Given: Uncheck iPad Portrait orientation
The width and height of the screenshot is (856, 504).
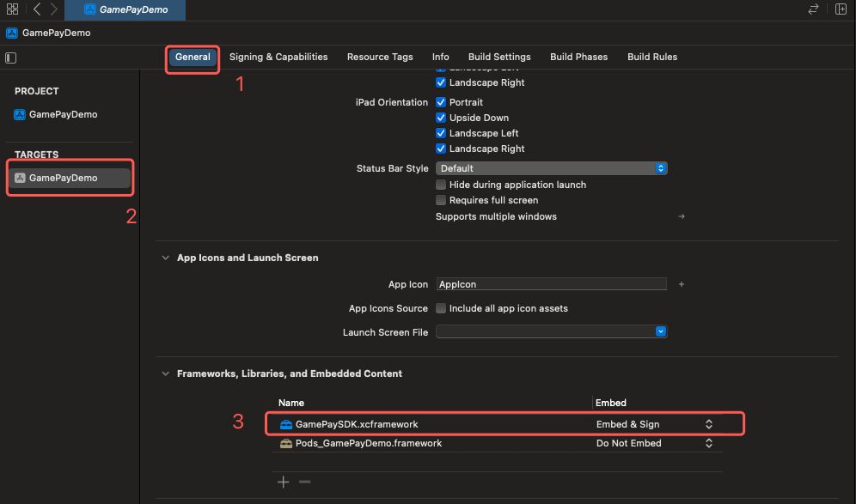Looking at the screenshot, I should 441,102.
